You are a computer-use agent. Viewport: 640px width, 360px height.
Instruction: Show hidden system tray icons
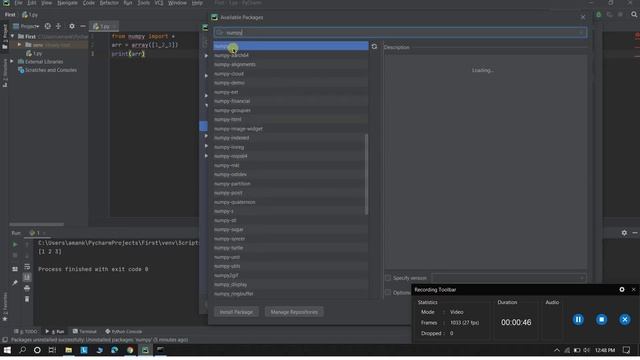[557, 350]
